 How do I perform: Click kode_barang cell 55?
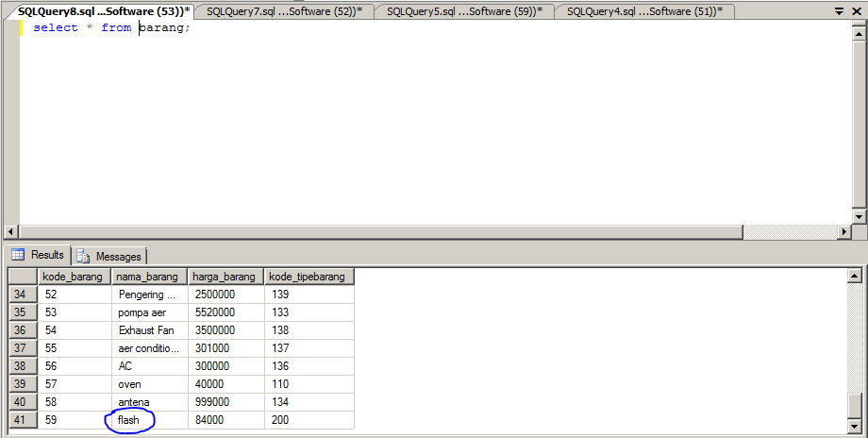[75, 348]
